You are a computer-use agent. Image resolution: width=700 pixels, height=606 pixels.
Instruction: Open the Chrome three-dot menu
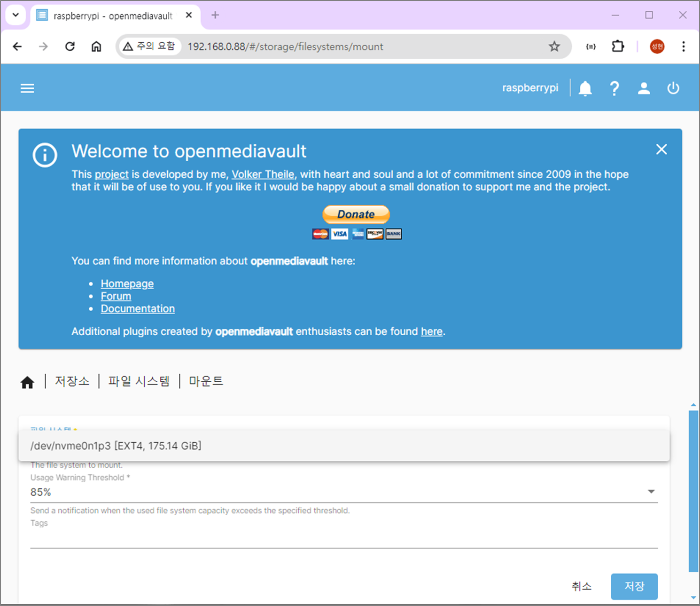click(684, 47)
